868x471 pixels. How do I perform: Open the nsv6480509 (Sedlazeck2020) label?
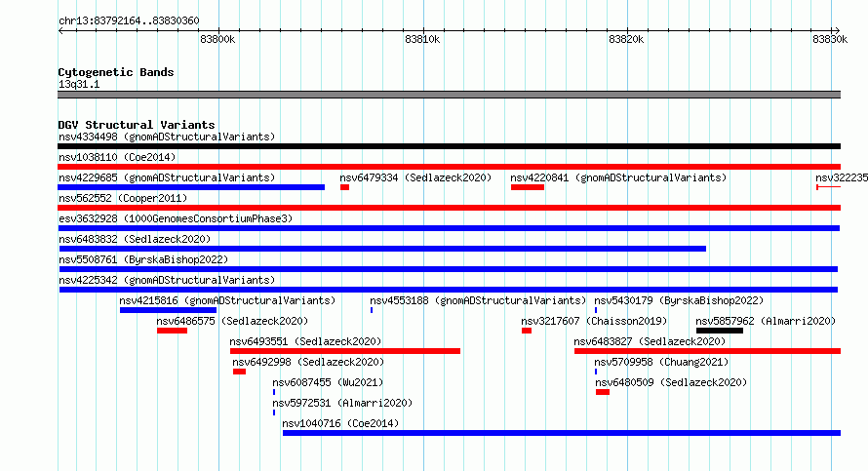(x=671, y=382)
